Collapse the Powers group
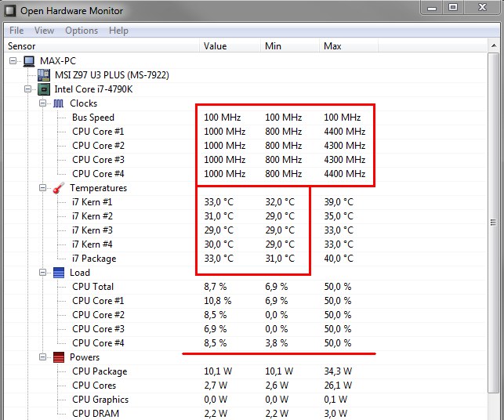Viewport: 504px width, 420px height. click(x=43, y=357)
